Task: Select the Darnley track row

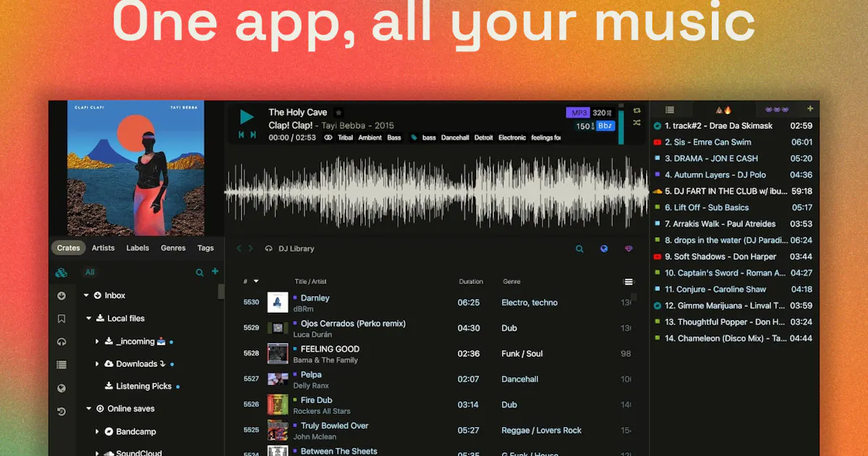Action: (x=436, y=303)
